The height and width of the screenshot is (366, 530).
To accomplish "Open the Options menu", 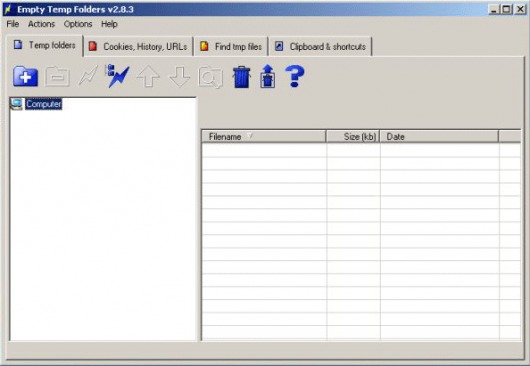I will tap(78, 24).
